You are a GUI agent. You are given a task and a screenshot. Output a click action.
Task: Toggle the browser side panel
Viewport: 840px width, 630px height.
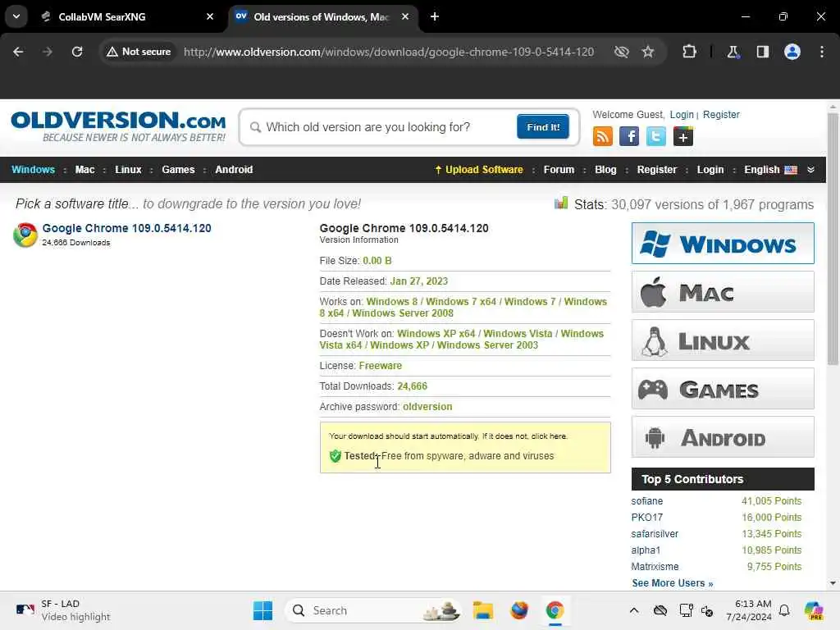point(762,52)
